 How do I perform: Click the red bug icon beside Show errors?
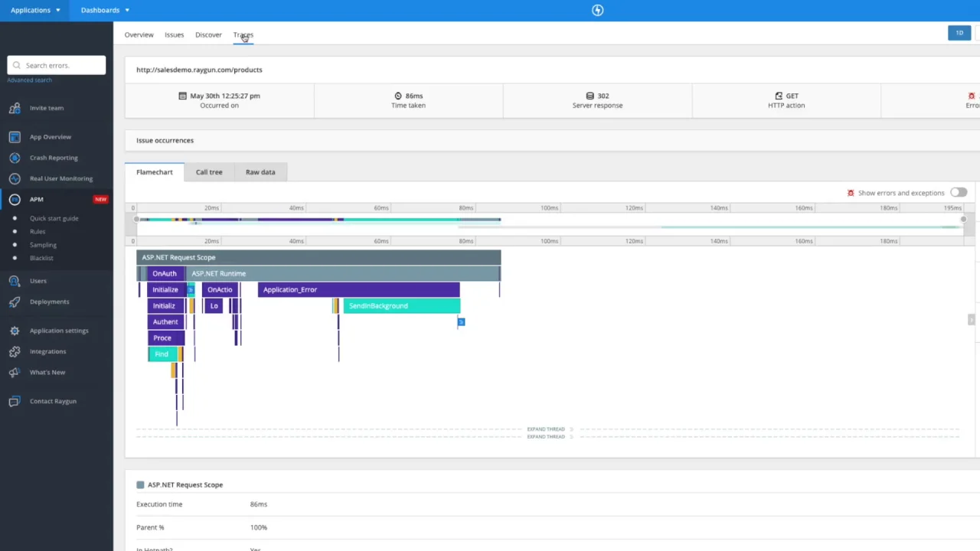pos(851,193)
